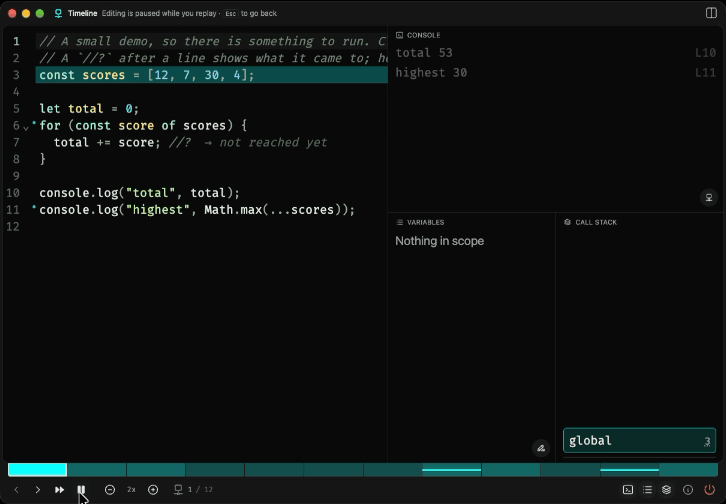Click the step counter '1 / 12' text
Viewport: 726px width, 504px height.
(200, 490)
